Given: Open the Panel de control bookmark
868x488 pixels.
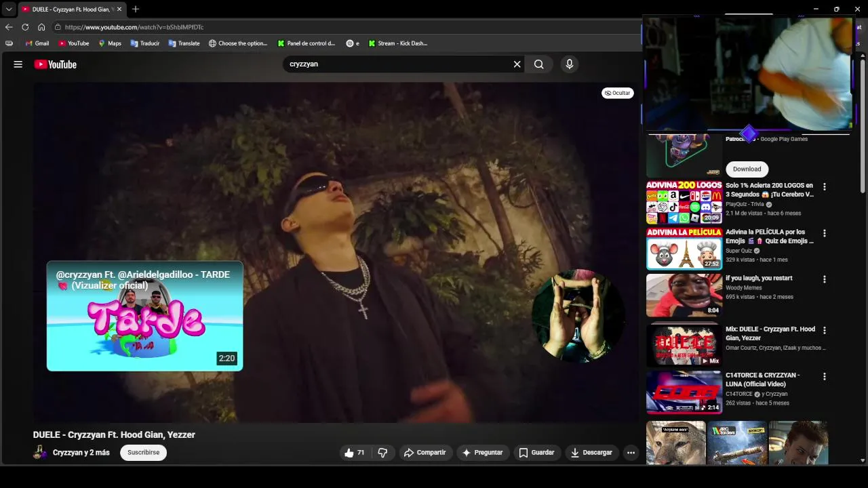Looking at the screenshot, I should [307, 43].
